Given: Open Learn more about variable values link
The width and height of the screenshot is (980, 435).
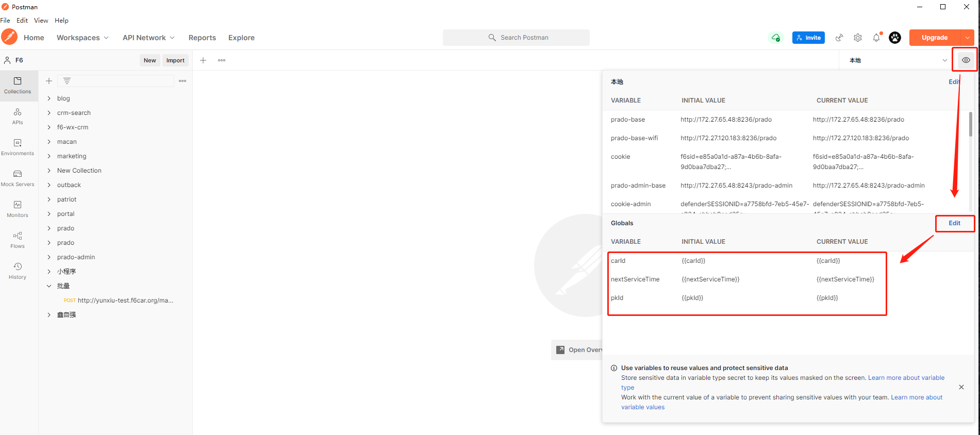Looking at the screenshot, I should [x=917, y=397].
